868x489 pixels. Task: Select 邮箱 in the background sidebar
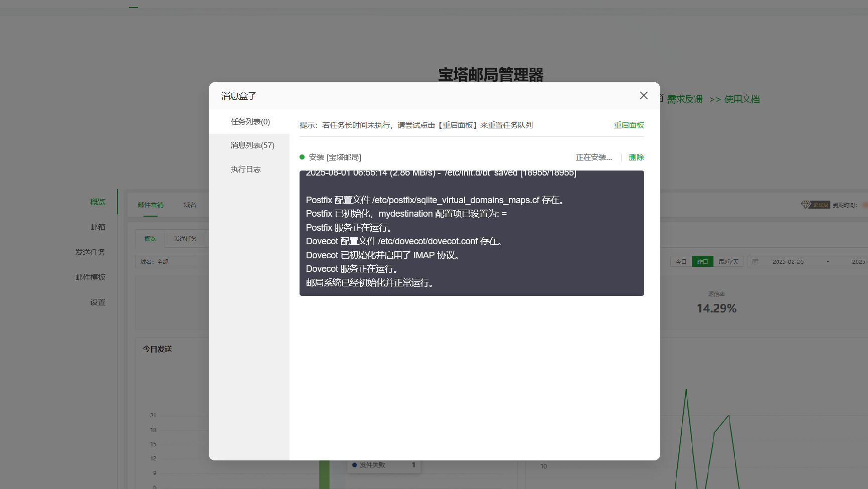[98, 227]
